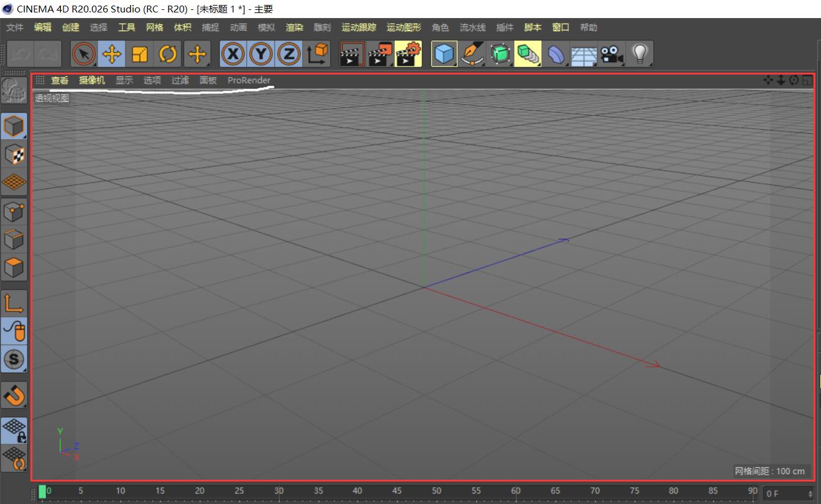The image size is (821, 504).
Task: Render the active view clapperboard
Action: click(x=352, y=54)
